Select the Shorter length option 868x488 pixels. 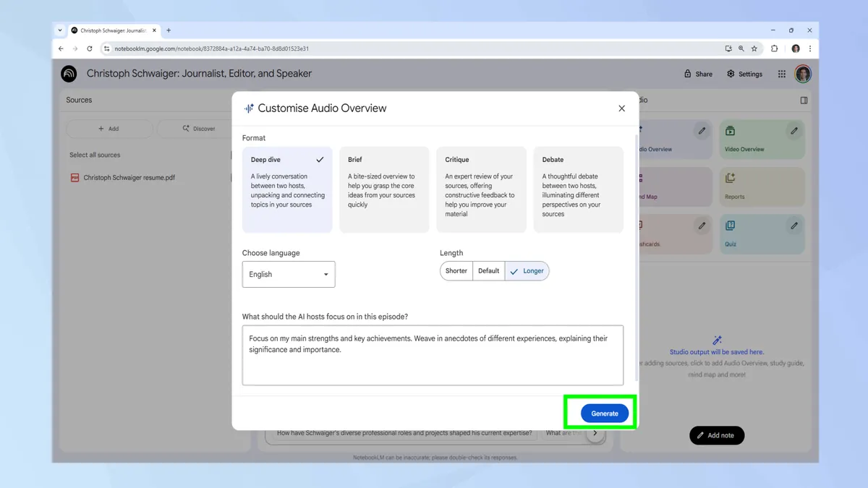(x=456, y=271)
